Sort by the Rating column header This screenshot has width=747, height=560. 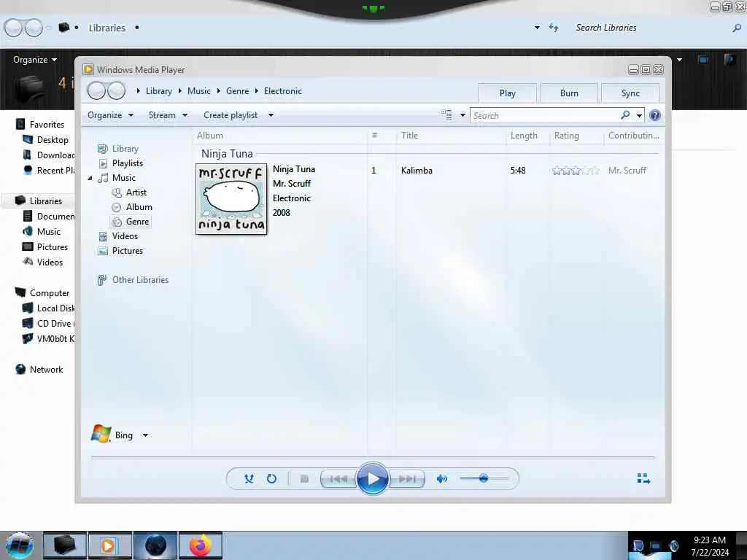[x=577, y=136]
